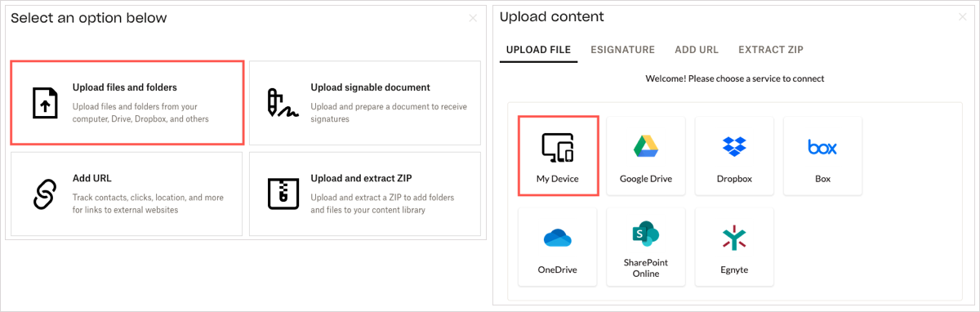Screen dimensions: 980x312
Task: Close the Upload content dialog
Action: pyautogui.click(x=962, y=16)
